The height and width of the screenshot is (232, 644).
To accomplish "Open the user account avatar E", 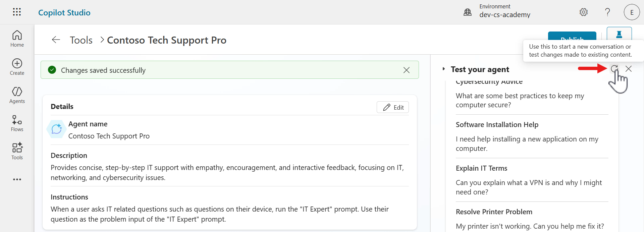I will pyautogui.click(x=632, y=12).
